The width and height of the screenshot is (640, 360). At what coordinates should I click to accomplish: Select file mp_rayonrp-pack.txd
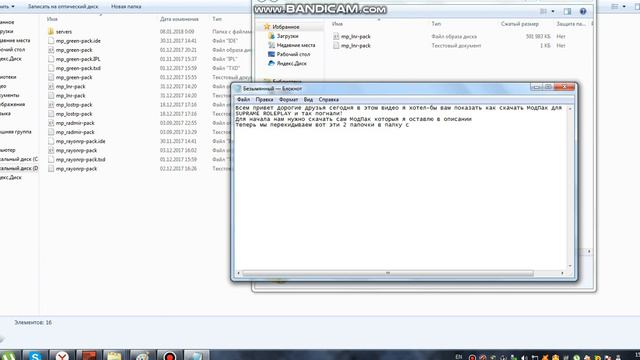pos(80,160)
